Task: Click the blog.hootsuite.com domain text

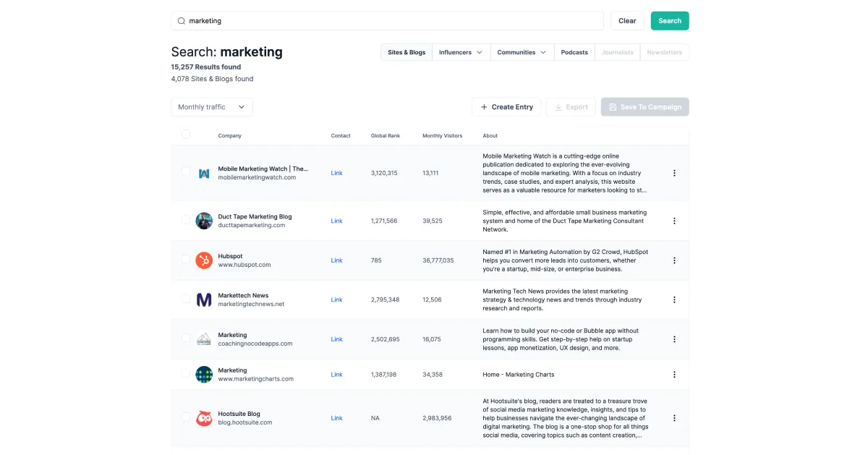Action: (x=245, y=422)
